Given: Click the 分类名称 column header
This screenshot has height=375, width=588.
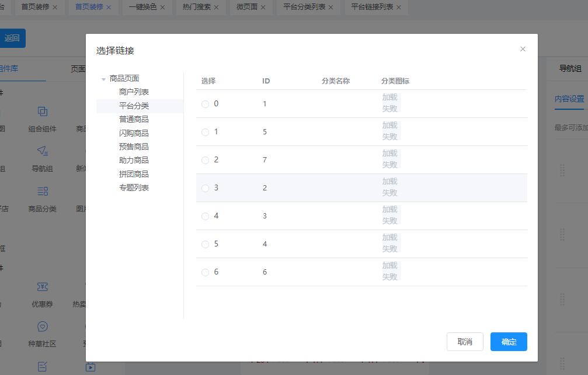Looking at the screenshot, I should click(336, 81).
